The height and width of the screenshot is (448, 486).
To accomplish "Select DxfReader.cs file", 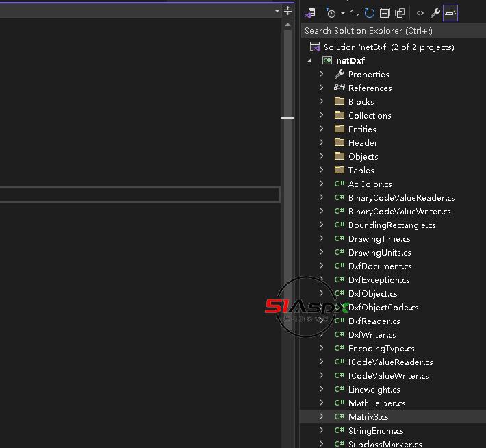I will click(x=374, y=321).
